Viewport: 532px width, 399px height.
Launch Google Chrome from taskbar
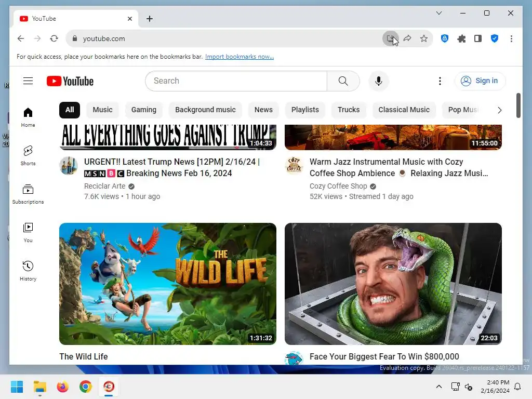click(86, 387)
